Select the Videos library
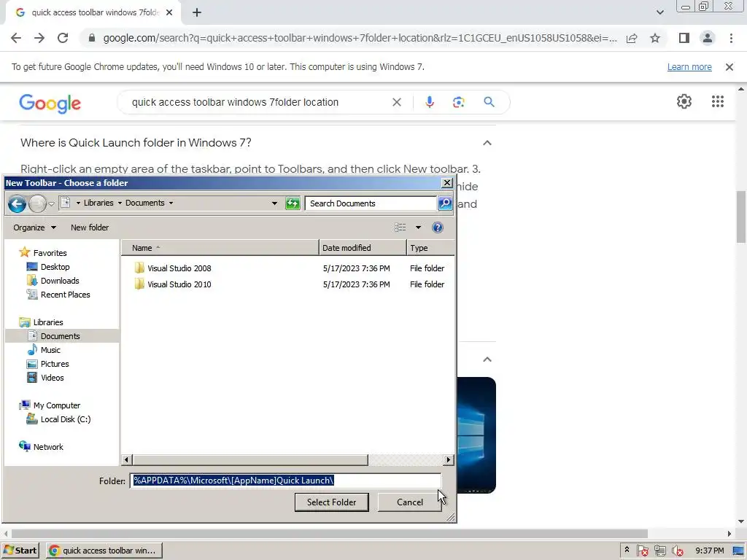The width and height of the screenshot is (747, 560). tap(52, 378)
